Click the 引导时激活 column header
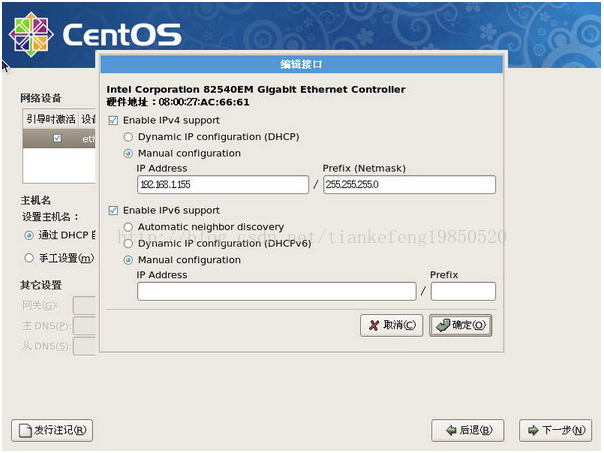Screen dimensions: 604x453 tap(51, 119)
